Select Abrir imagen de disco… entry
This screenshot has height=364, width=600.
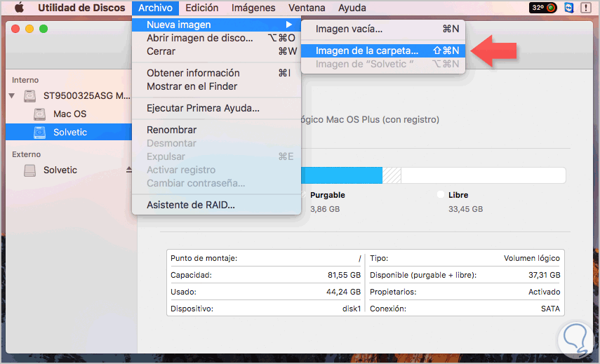217,39
